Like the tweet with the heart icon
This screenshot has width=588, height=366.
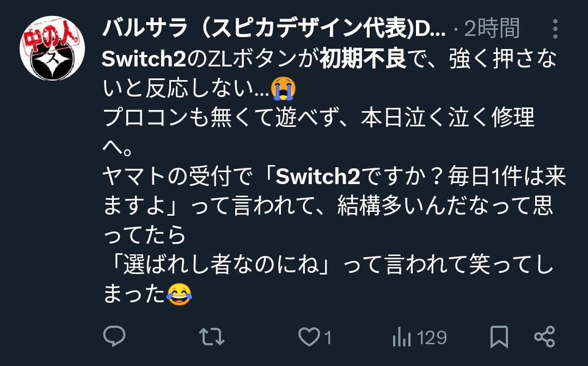[309, 337]
